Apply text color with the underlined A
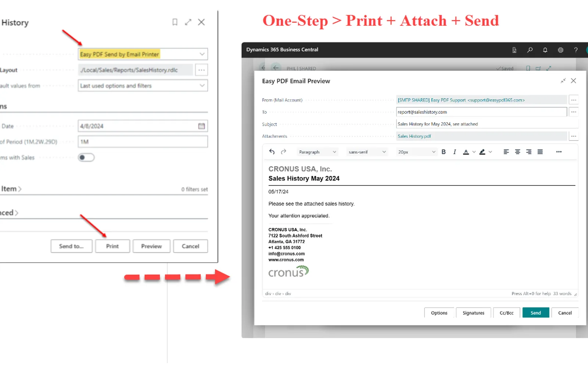 pyautogui.click(x=466, y=152)
